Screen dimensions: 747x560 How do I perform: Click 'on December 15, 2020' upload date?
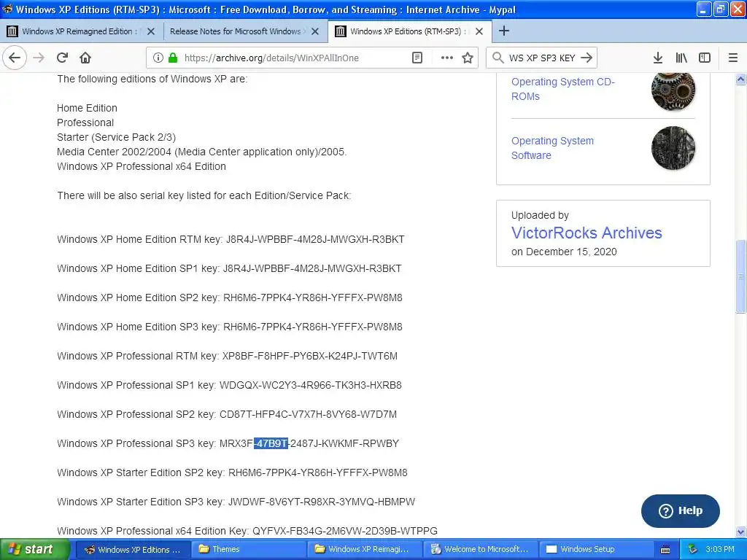point(564,252)
